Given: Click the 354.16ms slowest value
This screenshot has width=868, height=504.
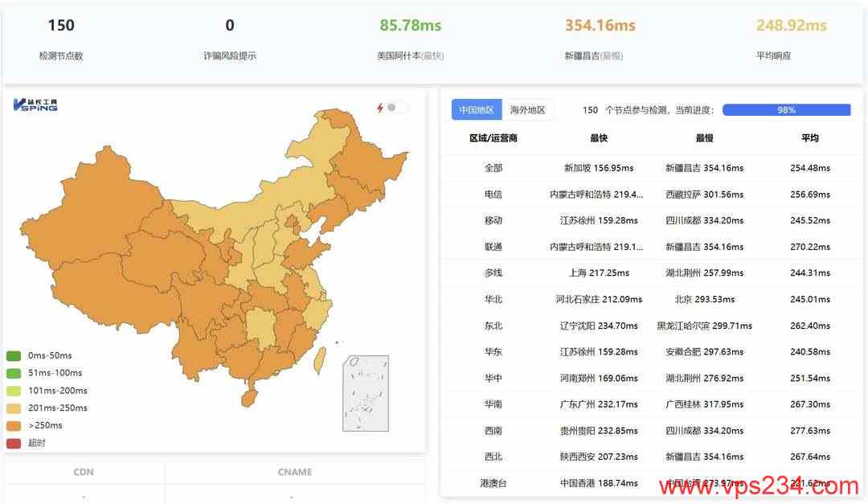Looking at the screenshot, I should [600, 26].
